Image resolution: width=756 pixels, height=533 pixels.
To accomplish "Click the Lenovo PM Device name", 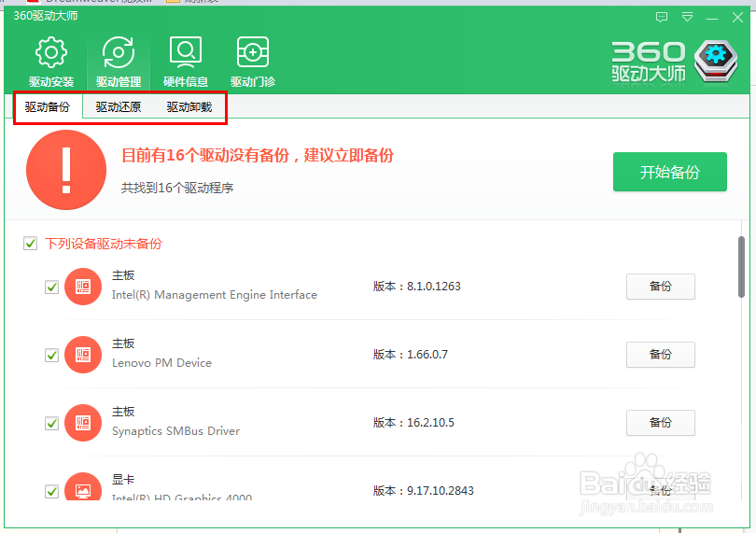I will 161,363.
